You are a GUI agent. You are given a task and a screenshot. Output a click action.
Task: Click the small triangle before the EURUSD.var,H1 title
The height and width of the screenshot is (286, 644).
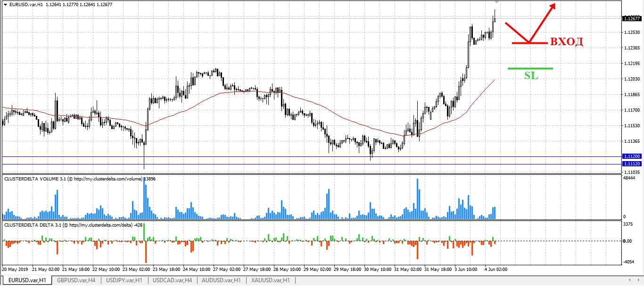[x=5, y=4]
